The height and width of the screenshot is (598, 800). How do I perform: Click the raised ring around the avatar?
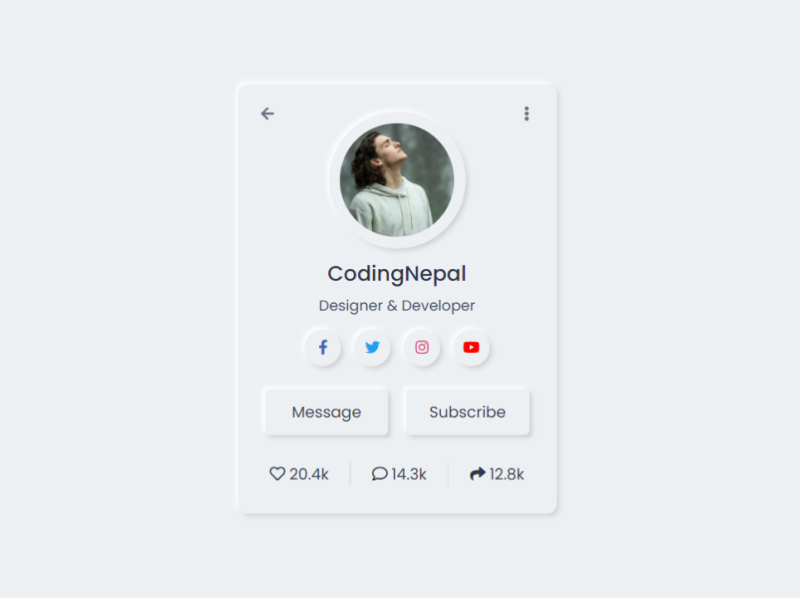(397, 117)
